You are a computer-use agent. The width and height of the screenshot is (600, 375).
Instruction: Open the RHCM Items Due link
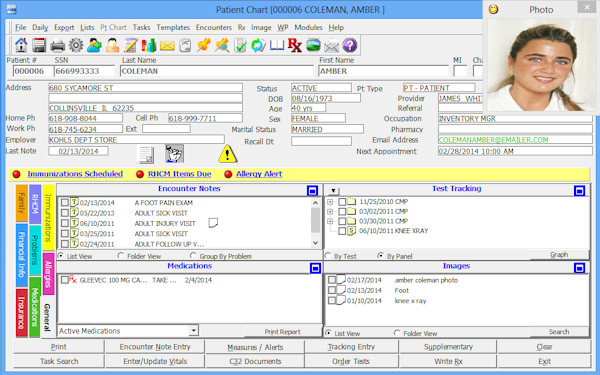pos(179,174)
